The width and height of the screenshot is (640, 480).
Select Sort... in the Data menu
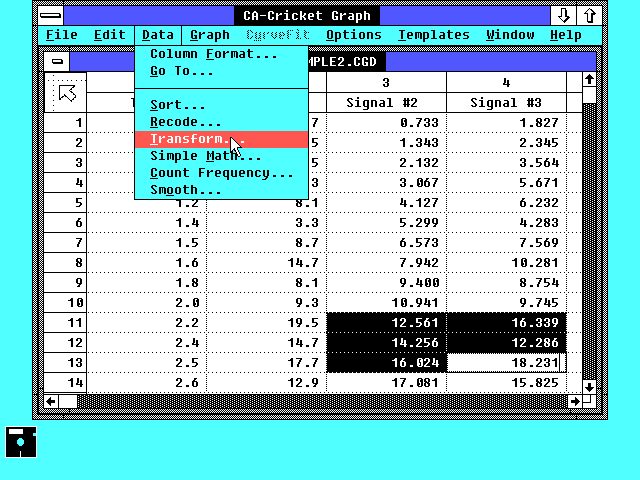click(x=221, y=105)
